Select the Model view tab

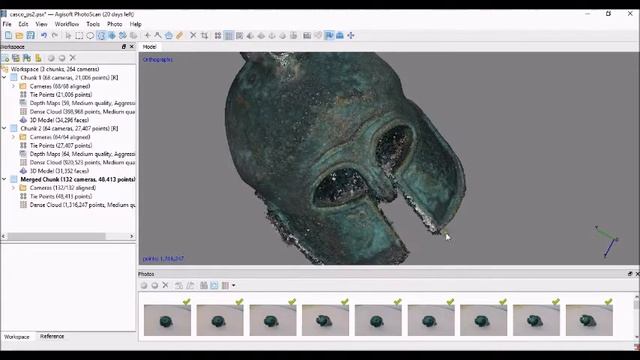pyautogui.click(x=149, y=47)
